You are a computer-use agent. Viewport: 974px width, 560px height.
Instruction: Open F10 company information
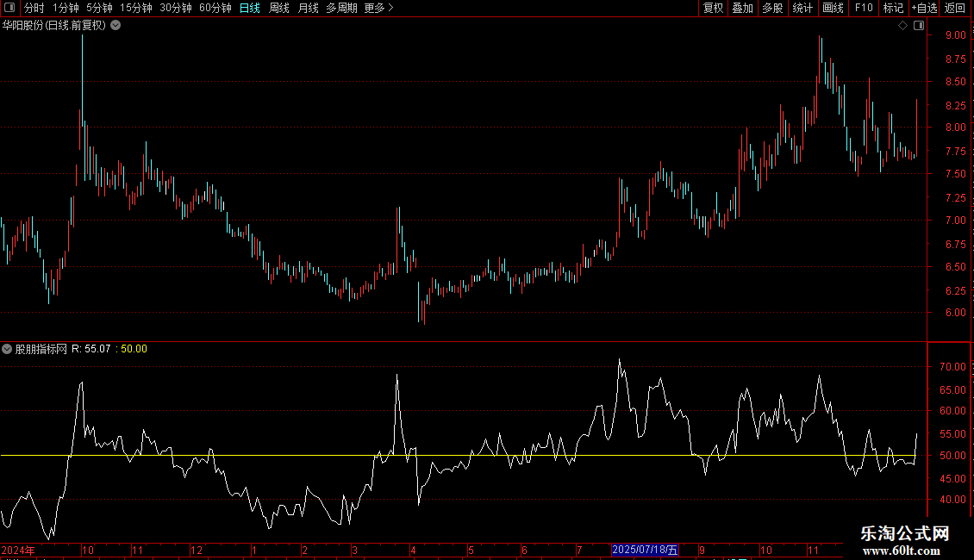tap(864, 8)
